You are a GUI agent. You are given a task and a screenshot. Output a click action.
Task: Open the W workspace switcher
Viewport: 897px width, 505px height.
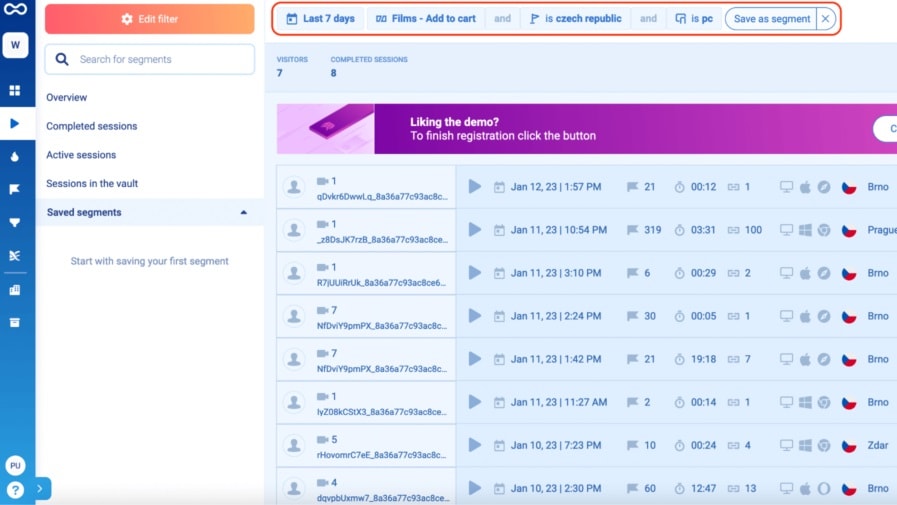point(15,45)
